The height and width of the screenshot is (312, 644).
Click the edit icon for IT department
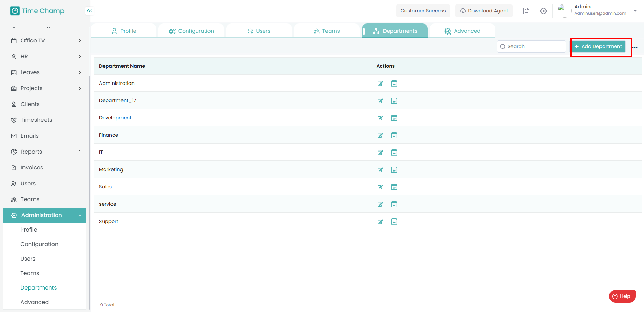[380, 153]
